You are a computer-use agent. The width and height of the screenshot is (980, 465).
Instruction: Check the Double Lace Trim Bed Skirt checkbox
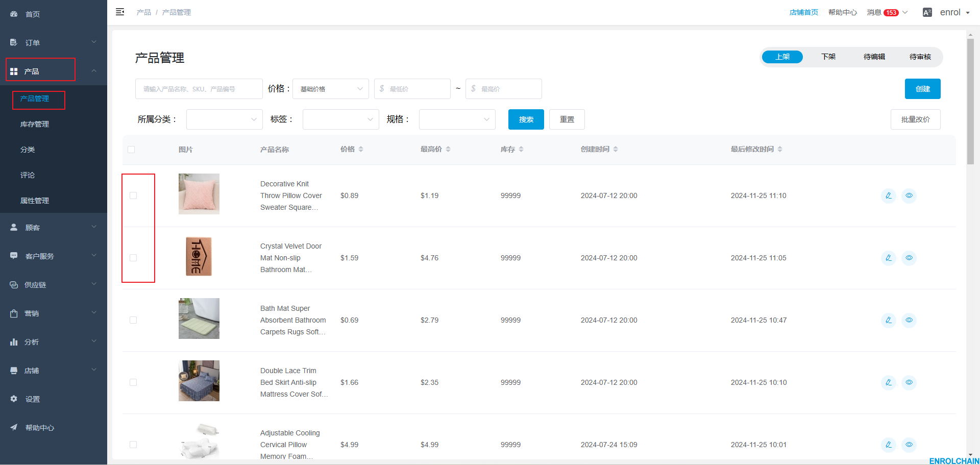click(133, 382)
